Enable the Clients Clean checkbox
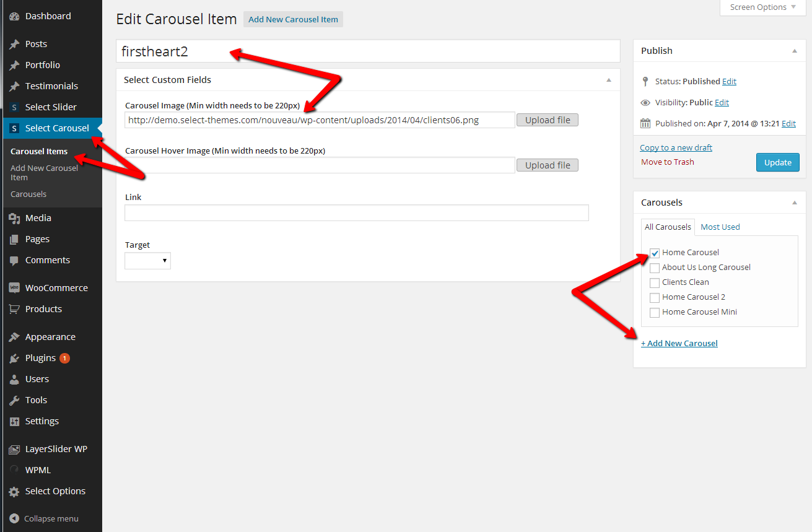812x532 pixels. [x=655, y=282]
